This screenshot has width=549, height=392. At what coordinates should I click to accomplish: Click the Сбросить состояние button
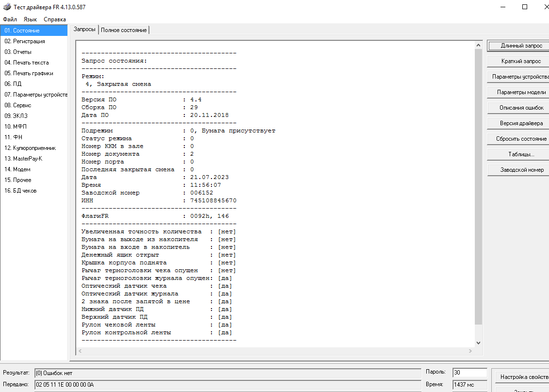tap(519, 139)
